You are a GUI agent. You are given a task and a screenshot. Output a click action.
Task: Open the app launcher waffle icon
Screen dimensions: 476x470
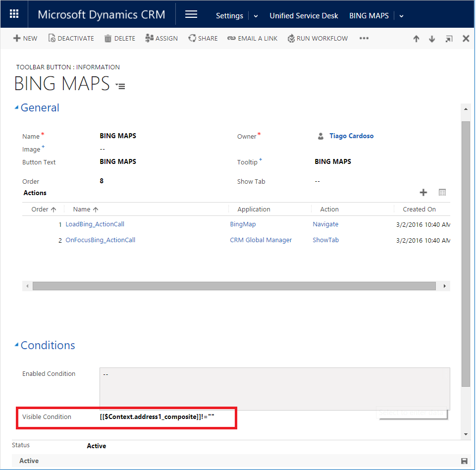[x=14, y=14]
